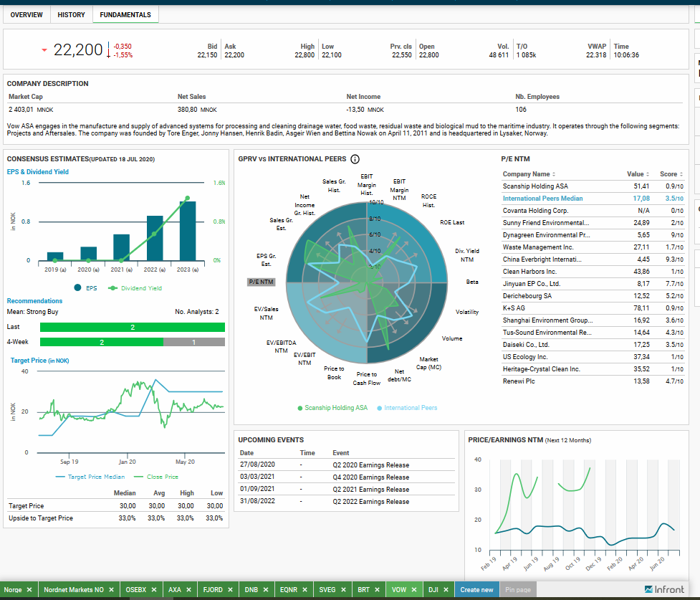Sort peers table by Value column arrows

(x=648, y=174)
